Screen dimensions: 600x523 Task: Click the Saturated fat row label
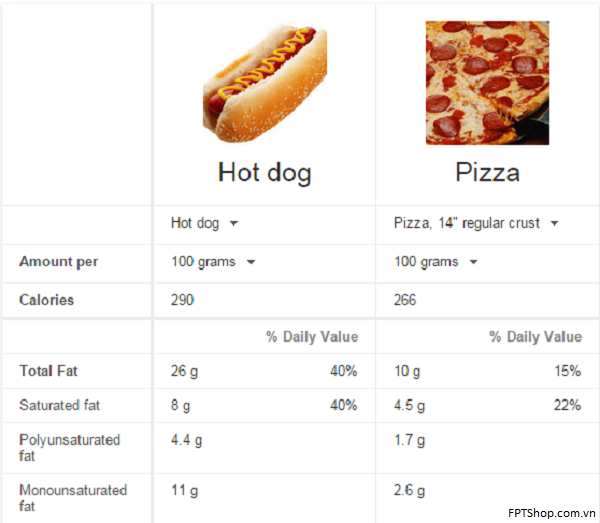tap(59, 405)
